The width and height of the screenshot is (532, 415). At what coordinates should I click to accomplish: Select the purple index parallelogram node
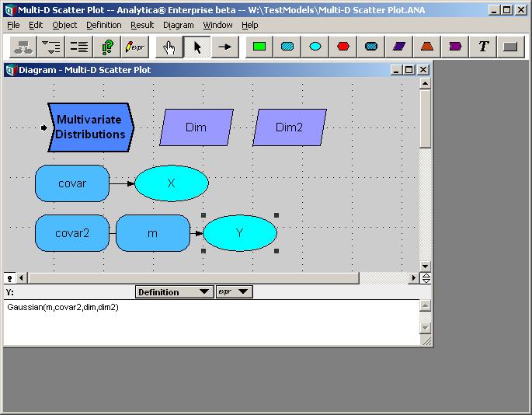tap(399, 47)
